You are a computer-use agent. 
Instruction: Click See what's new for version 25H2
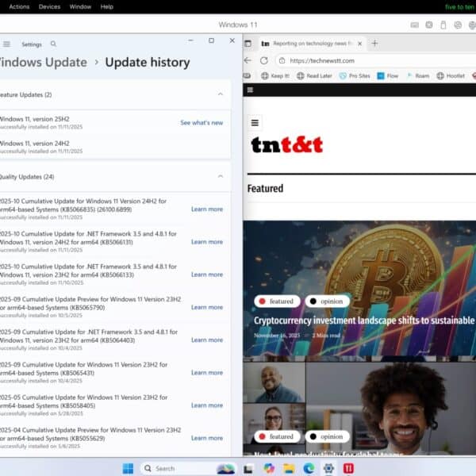(x=202, y=123)
